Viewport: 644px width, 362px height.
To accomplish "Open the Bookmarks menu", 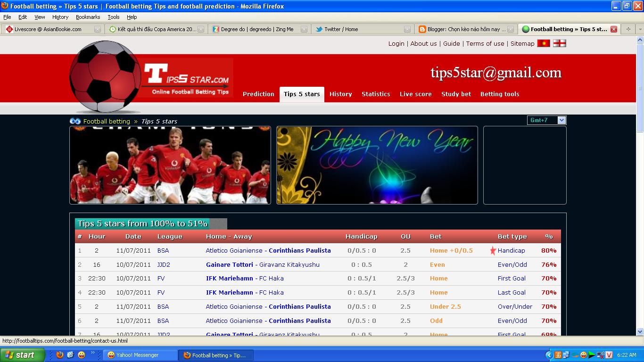I will click(x=88, y=17).
